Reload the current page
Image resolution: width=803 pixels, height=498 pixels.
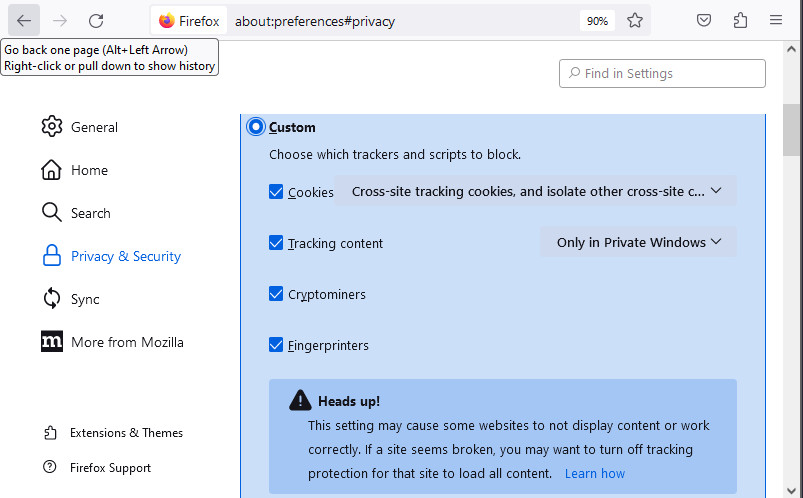(96, 20)
